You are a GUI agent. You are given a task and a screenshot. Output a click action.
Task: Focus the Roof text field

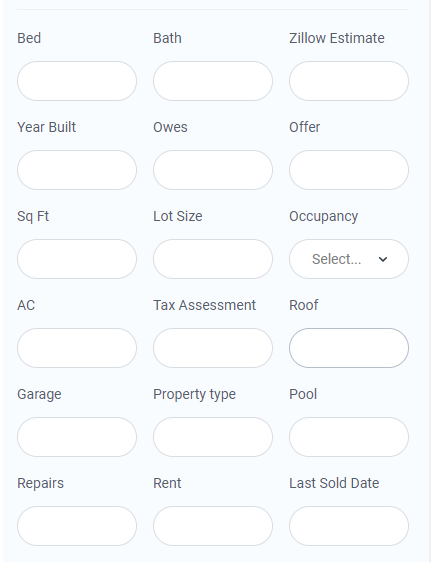(349, 348)
